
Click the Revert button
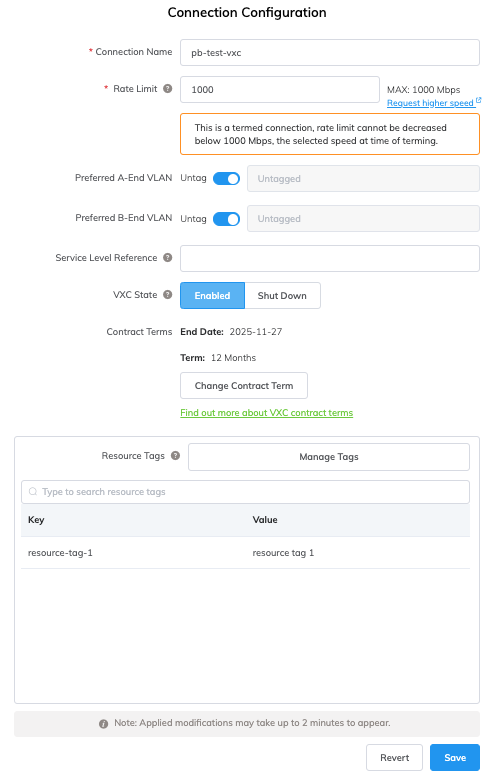[394, 758]
